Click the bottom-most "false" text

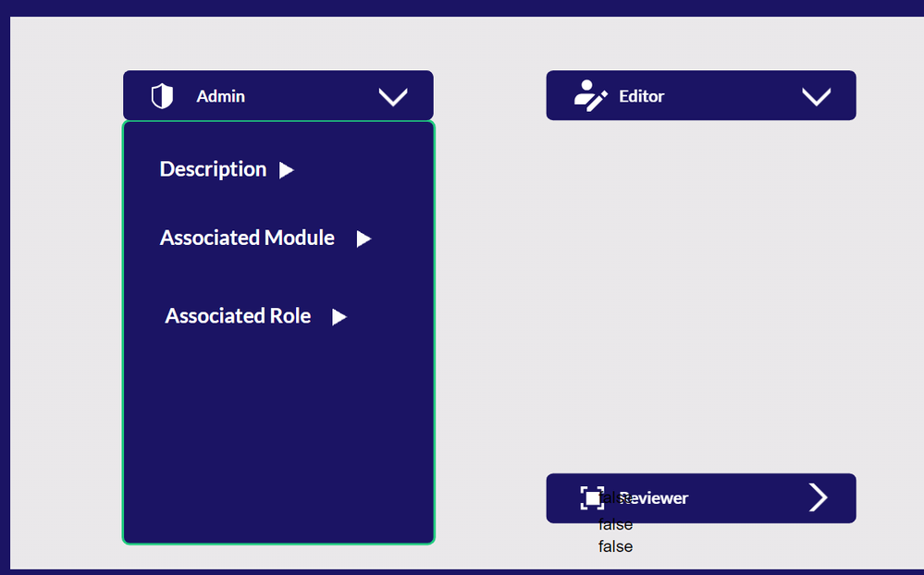[615, 546]
